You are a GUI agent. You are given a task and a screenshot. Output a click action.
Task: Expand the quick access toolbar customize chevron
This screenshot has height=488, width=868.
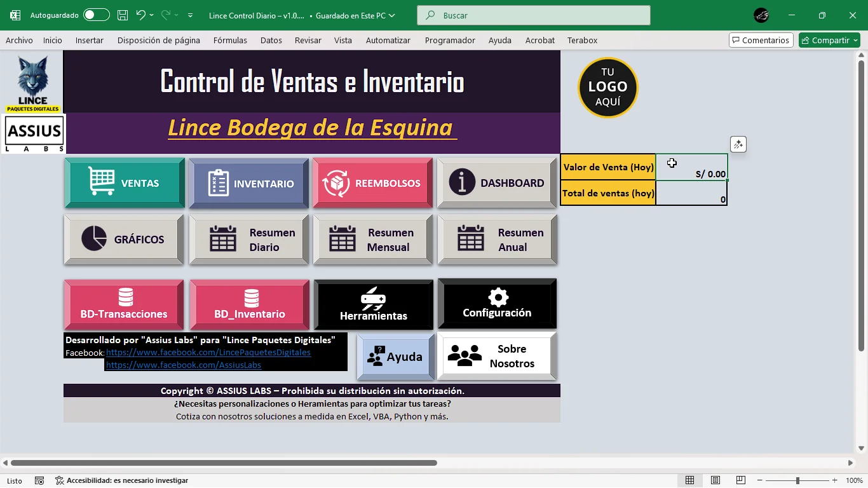189,15
